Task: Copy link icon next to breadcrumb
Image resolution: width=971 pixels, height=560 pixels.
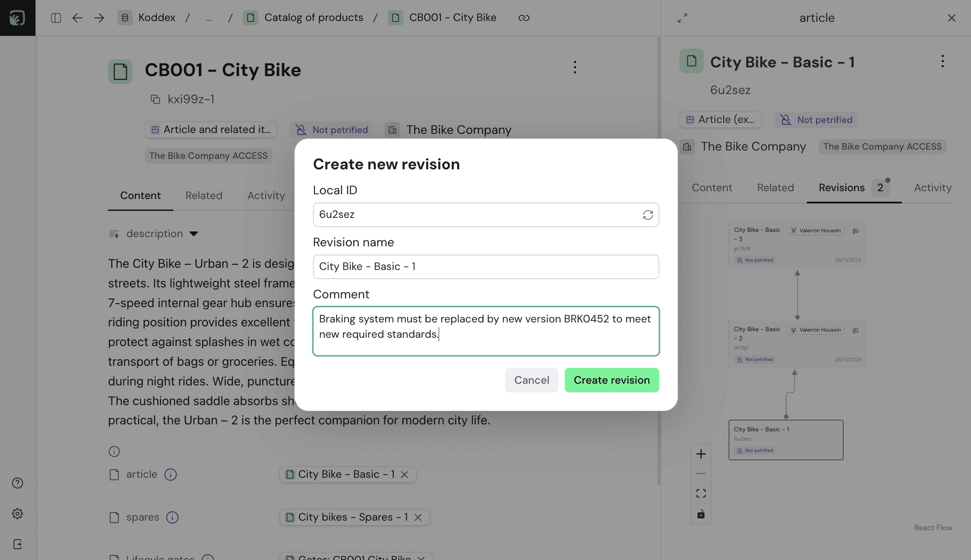Action: [524, 18]
